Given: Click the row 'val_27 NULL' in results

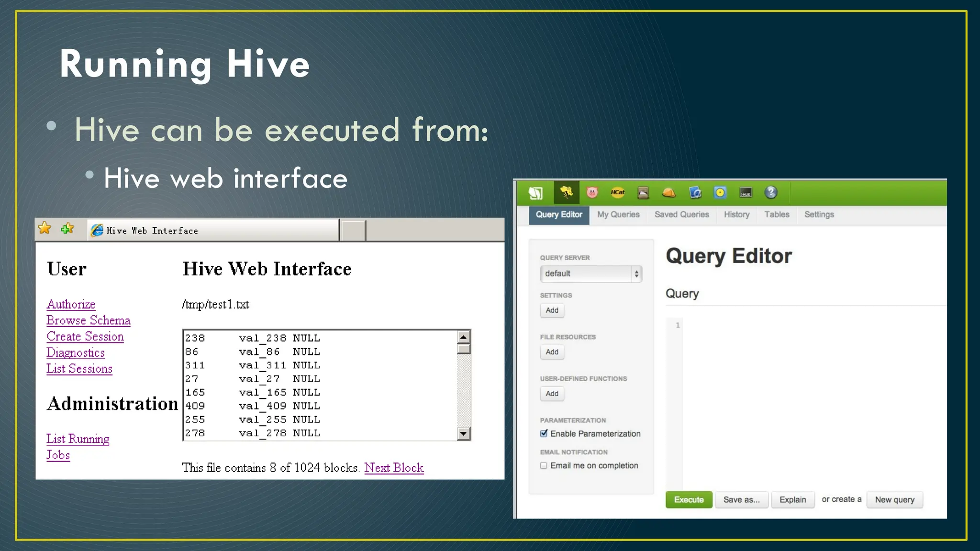Looking at the screenshot, I should (253, 379).
